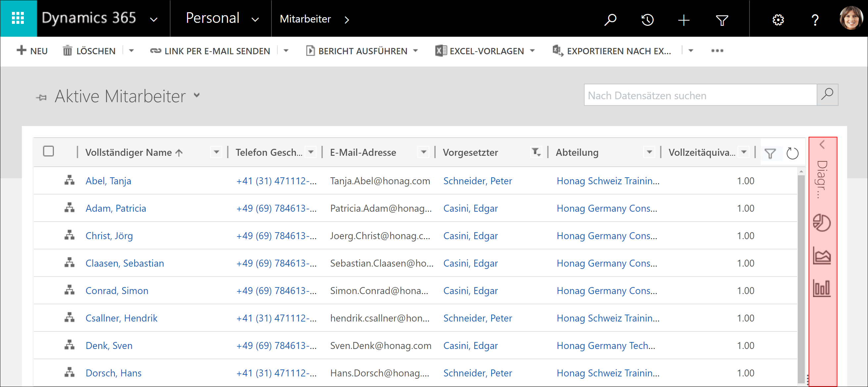Click the record search magnifier button
868x387 pixels.
pyautogui.click(x=827, y=95)
